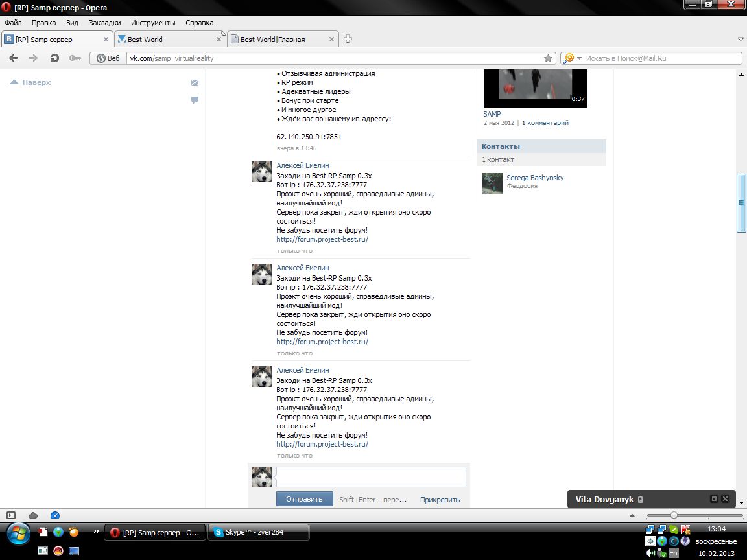Open the SAMP video thumbnail
Image resolution: width=747 pixels, height=560 pixels.
coord(535,88)
